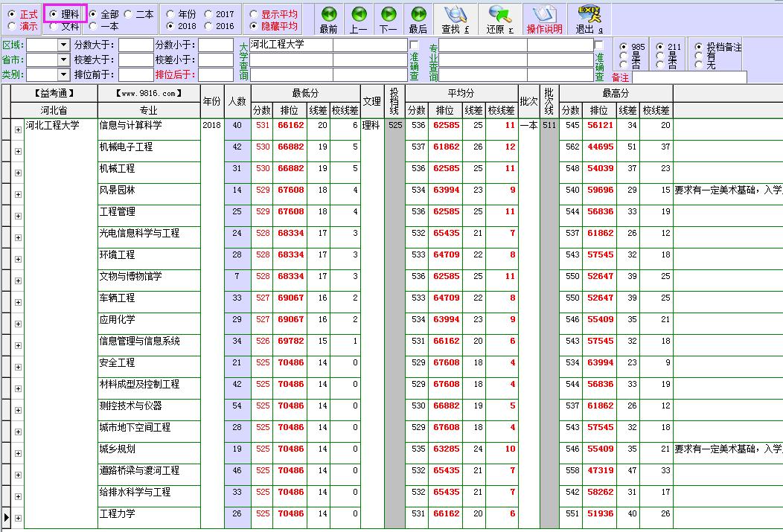
Task: Navigate to the first record with 最前
Action: 328,15
